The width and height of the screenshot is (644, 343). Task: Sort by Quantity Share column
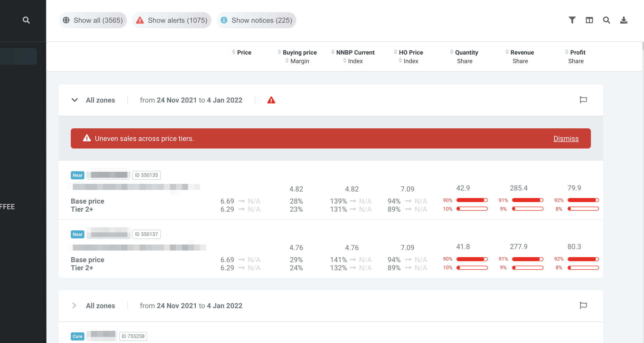(464, 52)
